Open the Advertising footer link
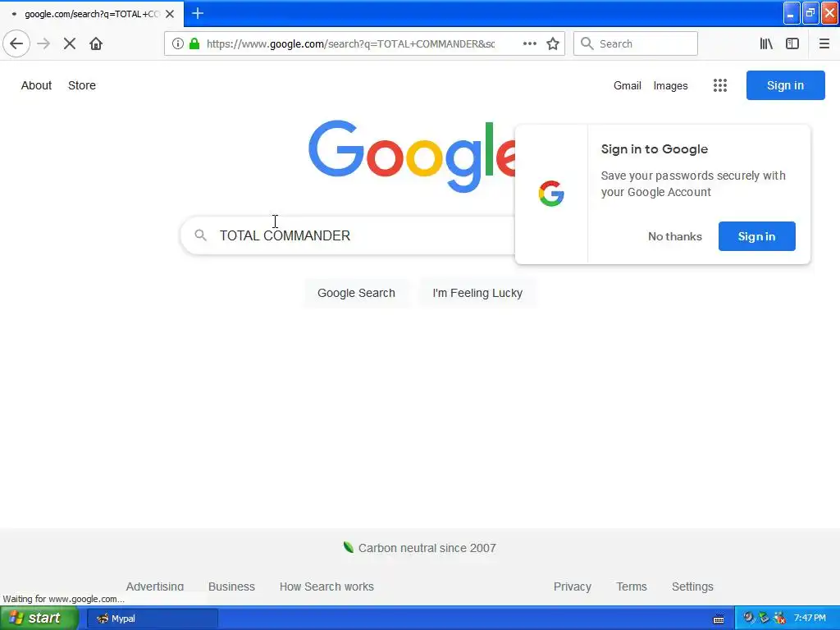Viewport: 840px width, 630px height. pos(155,587)
